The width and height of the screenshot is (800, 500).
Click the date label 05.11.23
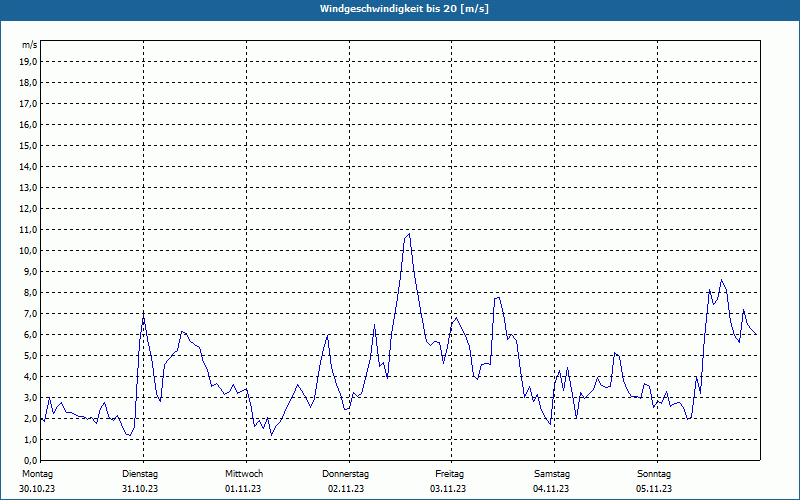(654, 489)
